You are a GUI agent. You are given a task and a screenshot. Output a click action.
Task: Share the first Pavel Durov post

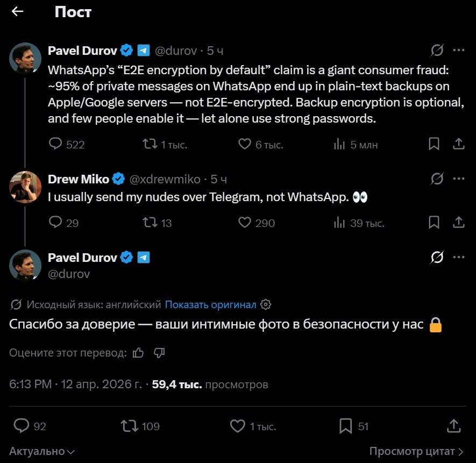pyautogui.click(x=458, y=144)
